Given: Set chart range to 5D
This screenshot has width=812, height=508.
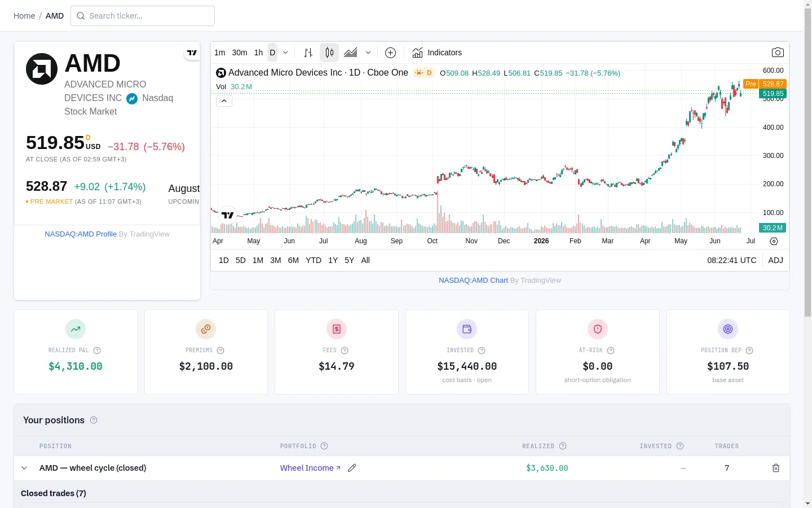Looking at the screenshot, I should point(241,260).
